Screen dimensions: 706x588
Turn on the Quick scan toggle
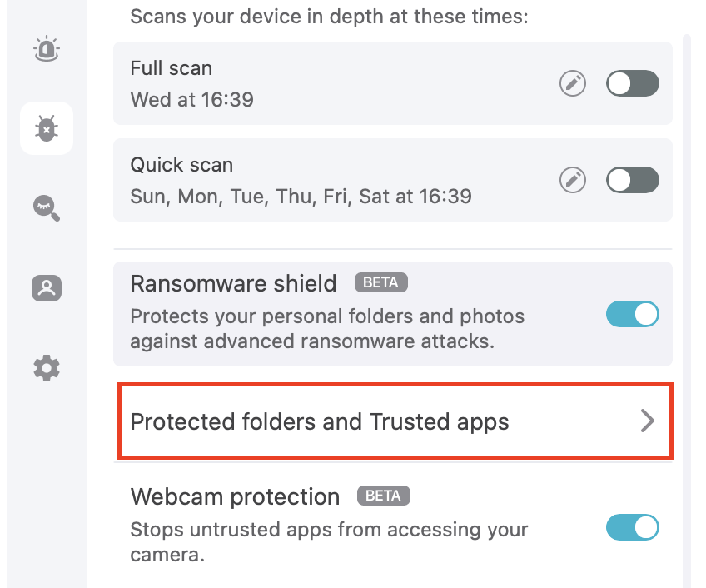(633, 180)
